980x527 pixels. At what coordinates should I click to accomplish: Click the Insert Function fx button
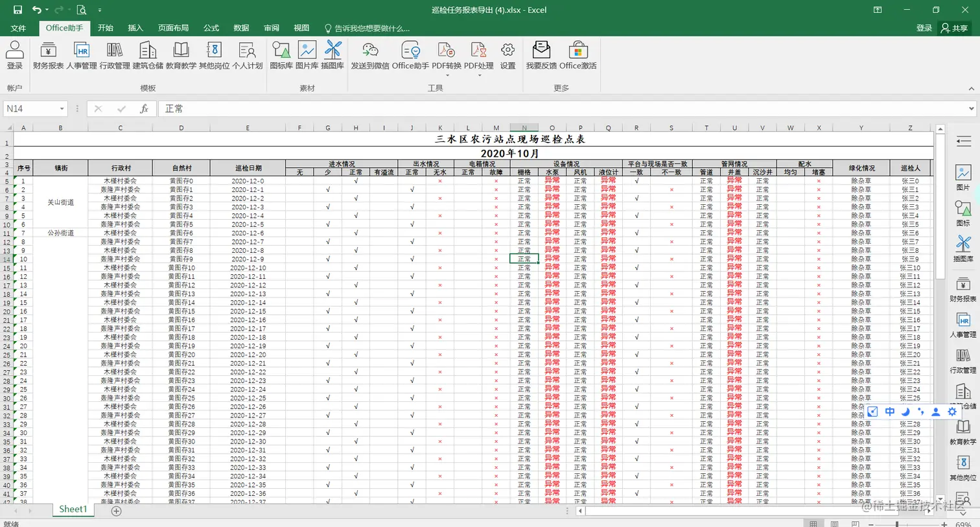144,109
